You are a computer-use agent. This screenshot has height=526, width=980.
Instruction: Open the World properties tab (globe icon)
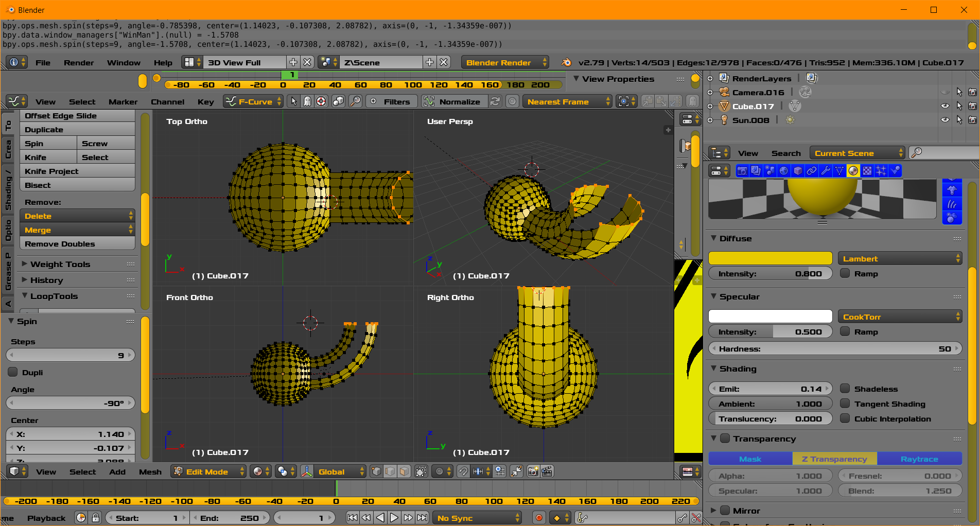click(784, 171)
